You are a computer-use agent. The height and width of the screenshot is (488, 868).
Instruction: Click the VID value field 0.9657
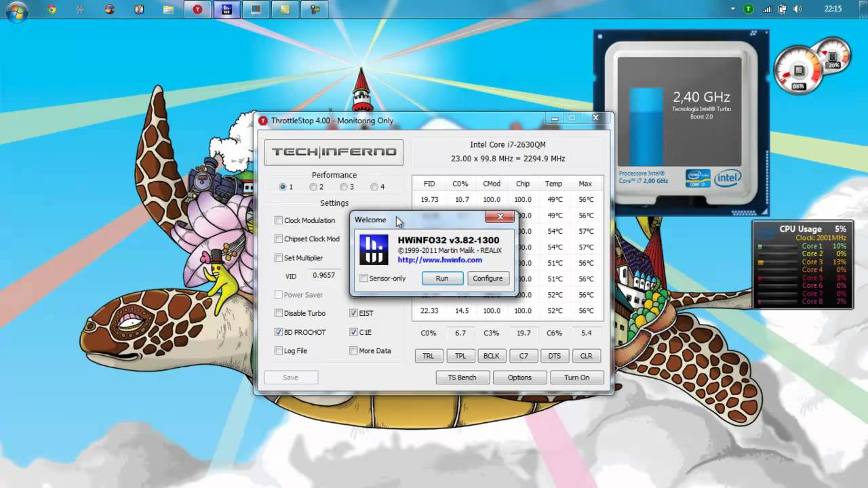tap(323, 275)
